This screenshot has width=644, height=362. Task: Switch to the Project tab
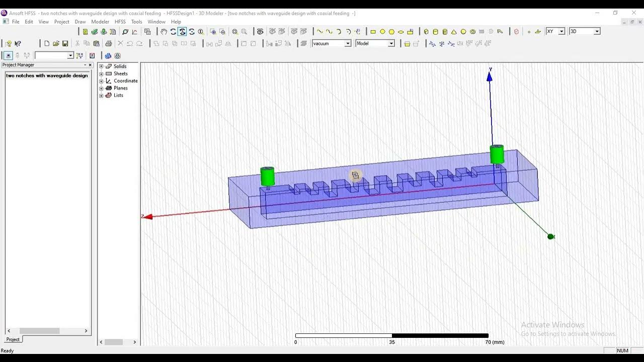(13, 339)
